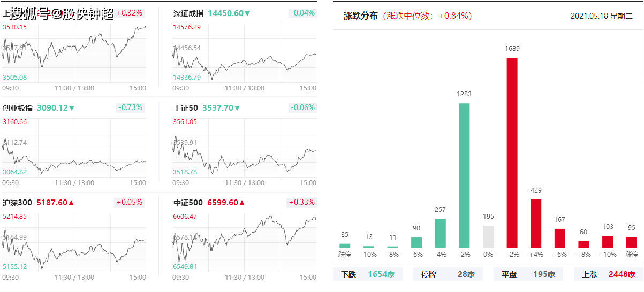Image resolution: width=644 pixels, height=292 pixels.
Task: Select the 停牌 28家 summary box
Action: pyautogui.click(x=448, y=274)
